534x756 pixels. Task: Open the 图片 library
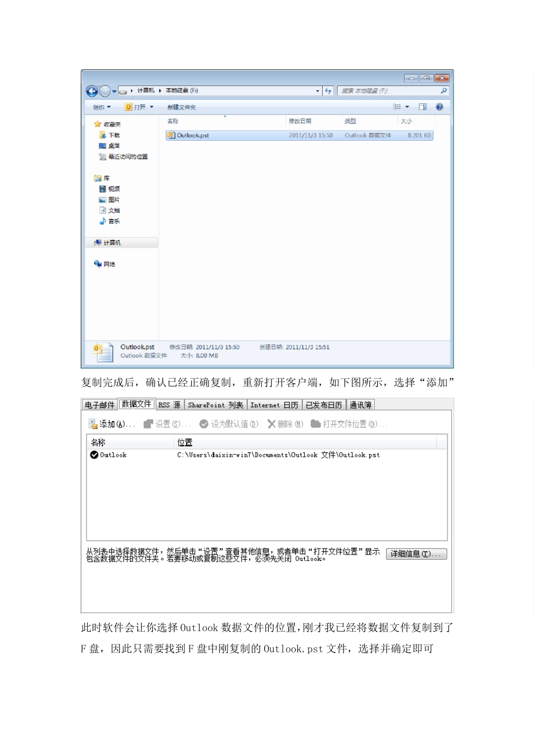pyautogui.click(x=110, y=200)
